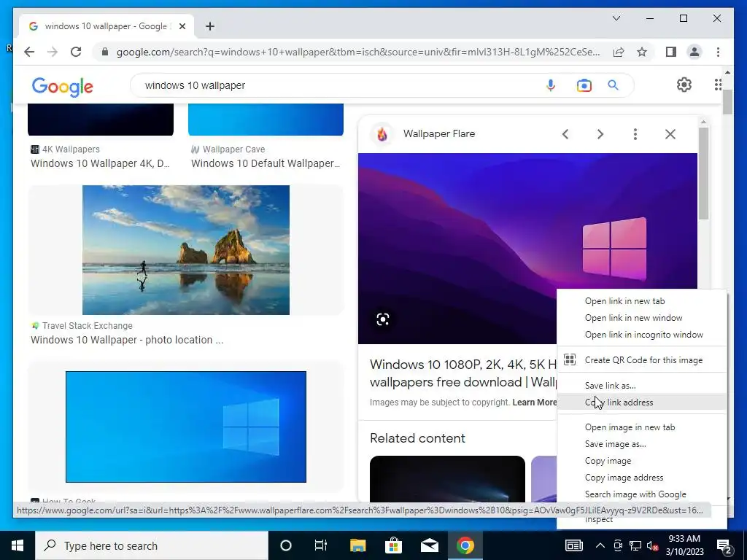Open Chrome side panel icon
This screenshot has height=560, width=747.
[x=671, y=52]
